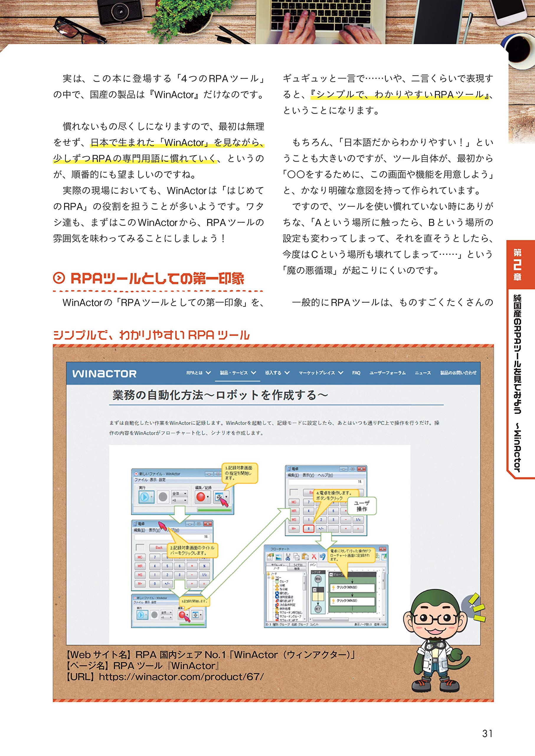Click copy icon in flowchart toolbar
Screen dimensions: 535x756
(x=297, y=557)
